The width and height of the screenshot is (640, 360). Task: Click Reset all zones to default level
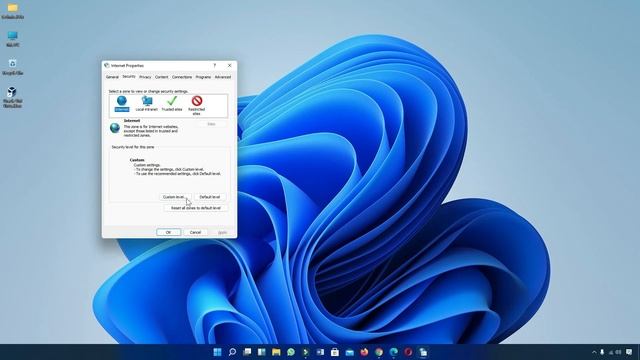196,208
